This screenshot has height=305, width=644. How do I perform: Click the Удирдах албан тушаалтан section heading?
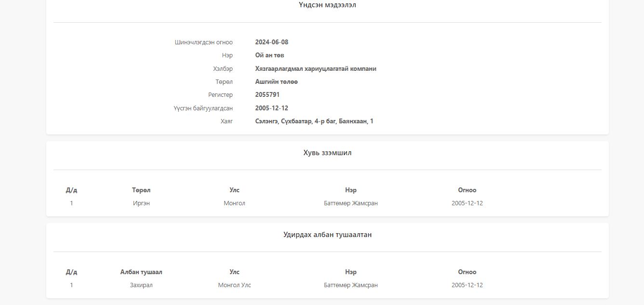click(x=327, y=235)
